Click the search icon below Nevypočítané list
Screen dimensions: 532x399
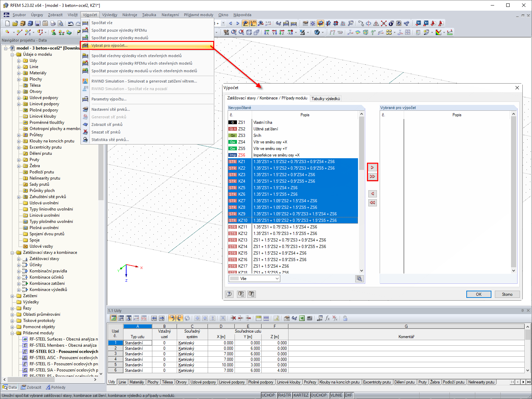[359, 279]
